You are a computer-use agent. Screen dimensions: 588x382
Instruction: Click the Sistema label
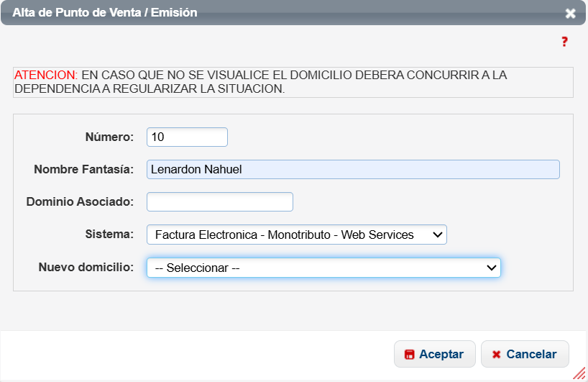109,234
